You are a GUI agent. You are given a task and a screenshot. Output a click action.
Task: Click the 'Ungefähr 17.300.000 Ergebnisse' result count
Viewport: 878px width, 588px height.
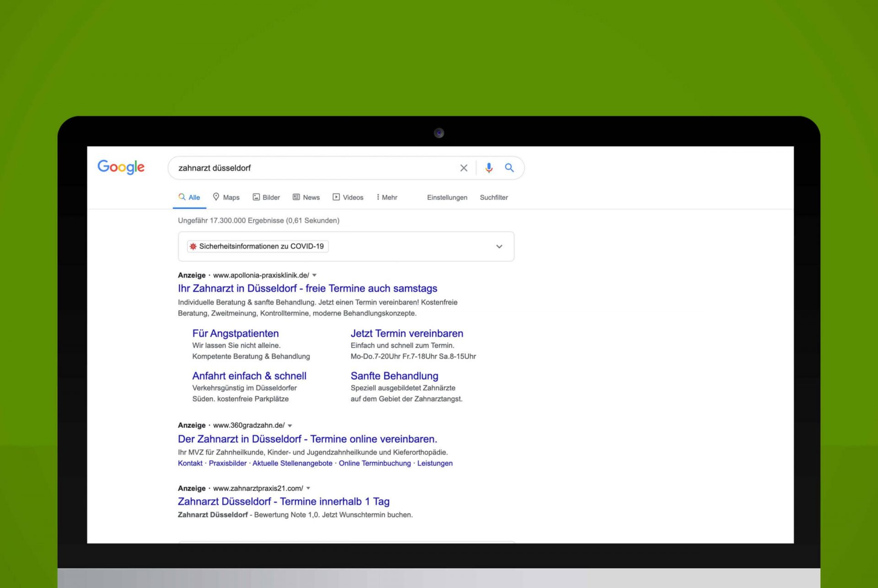(259, 220)
